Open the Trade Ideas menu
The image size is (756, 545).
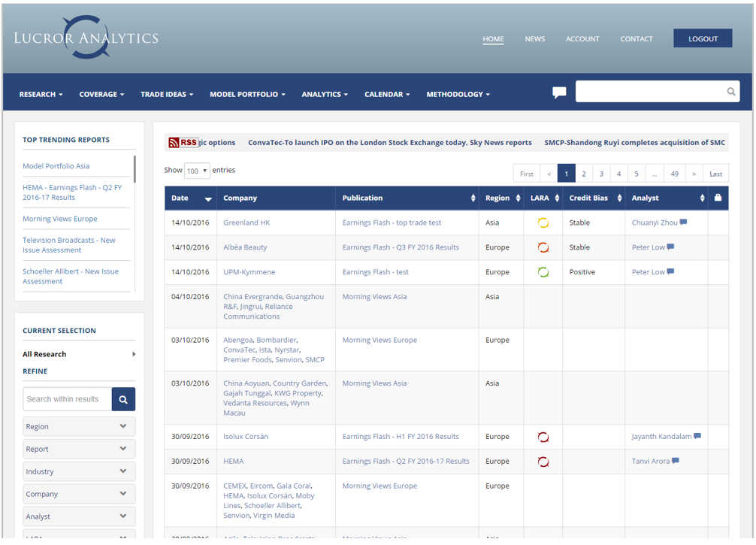pos(167,95)
